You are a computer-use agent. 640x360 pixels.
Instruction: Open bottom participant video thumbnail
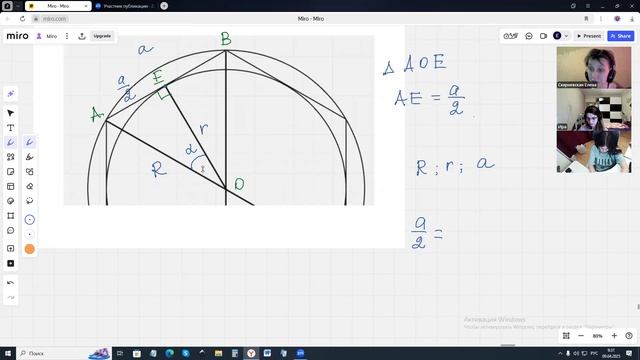[594, 152]
